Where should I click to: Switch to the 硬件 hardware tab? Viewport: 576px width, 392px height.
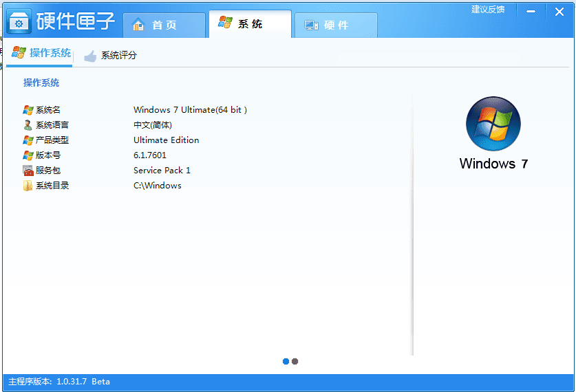(x=335, y=25)
